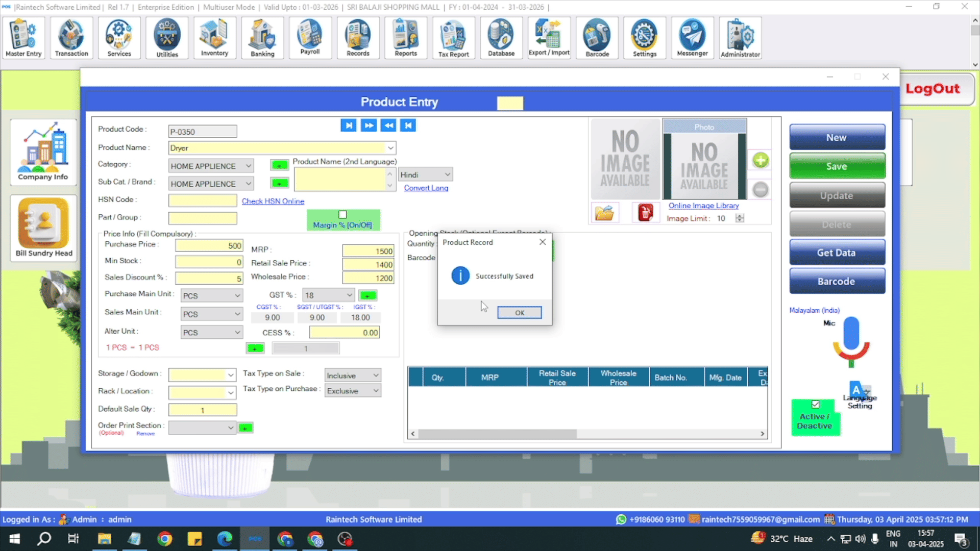Click the green add photo plus icon
This screenshot has width=980, height=551.
tap(760, 161)
